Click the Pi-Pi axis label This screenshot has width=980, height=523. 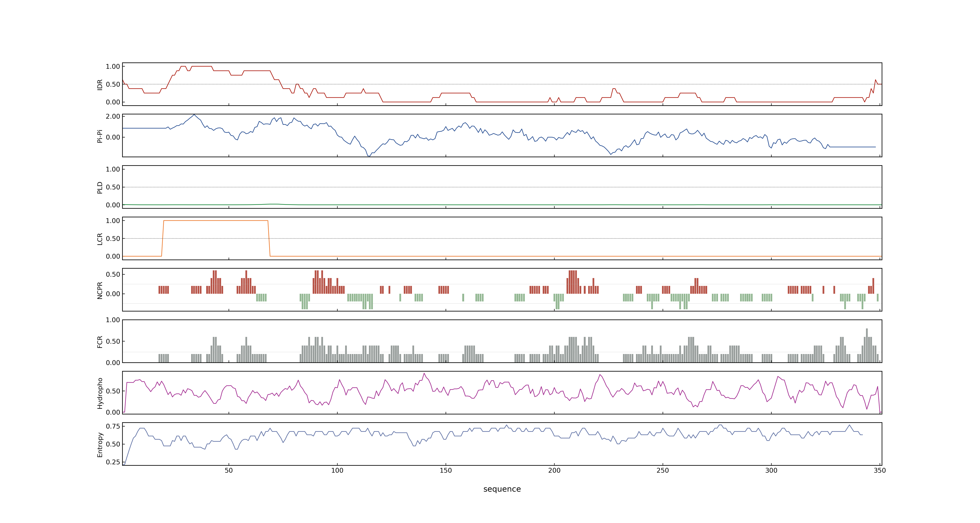click(100, 136)
